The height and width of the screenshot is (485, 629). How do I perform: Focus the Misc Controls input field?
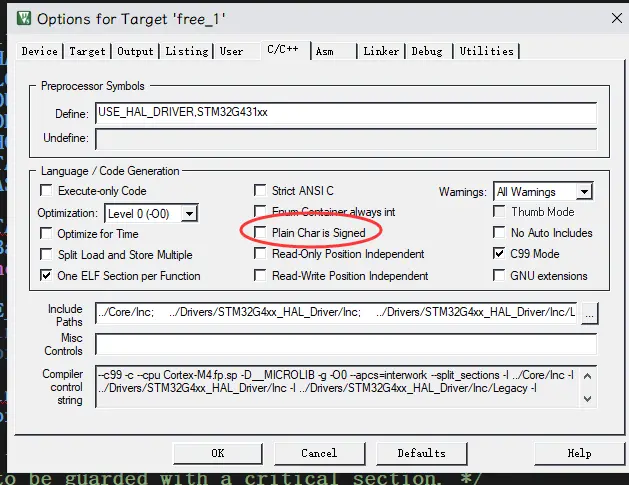coord(346,345)
